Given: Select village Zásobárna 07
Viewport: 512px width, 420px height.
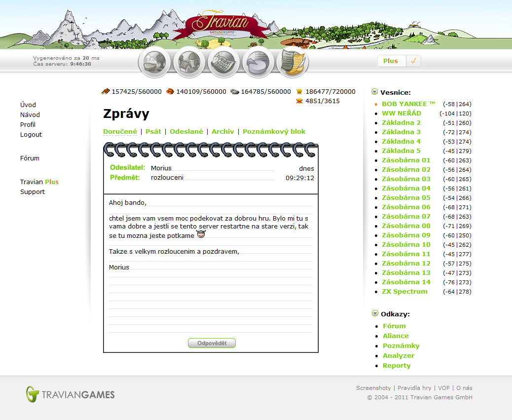Looking at the screenshot, I should coord(406,216).
